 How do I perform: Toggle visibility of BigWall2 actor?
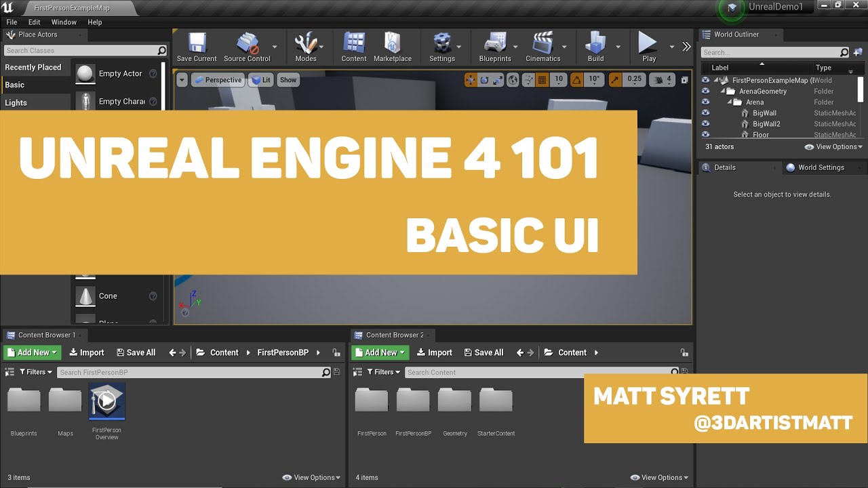pos(705,124)
